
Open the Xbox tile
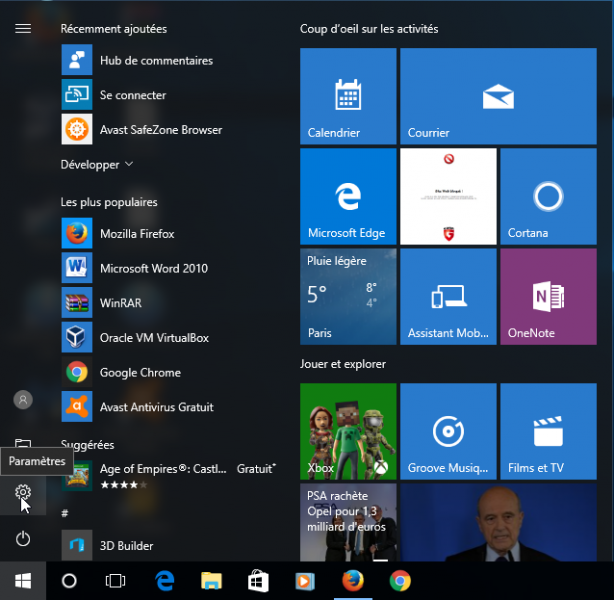point(348,431)
